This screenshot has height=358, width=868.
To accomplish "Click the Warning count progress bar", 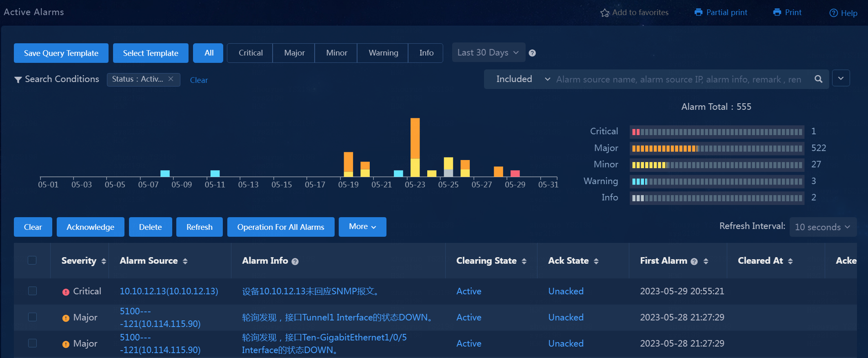I will [x=717, y=182].
